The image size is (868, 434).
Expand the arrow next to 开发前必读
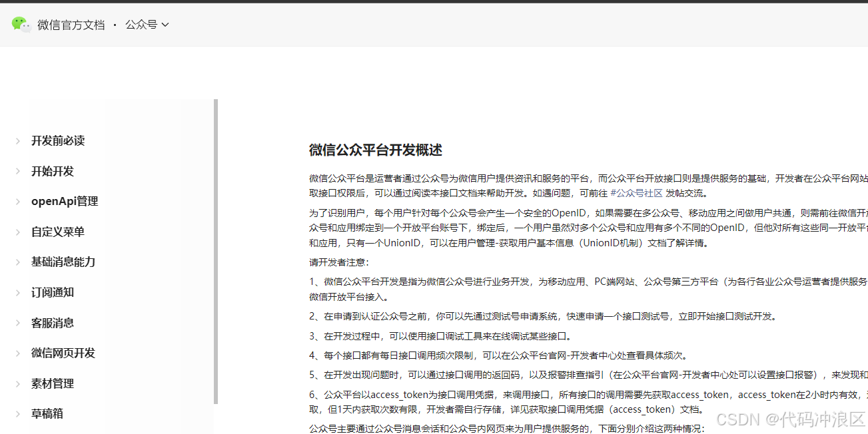[x=18, y=140]
